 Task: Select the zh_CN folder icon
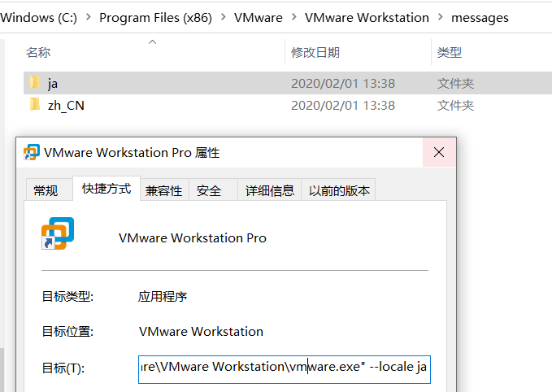(x=35, y=105)
